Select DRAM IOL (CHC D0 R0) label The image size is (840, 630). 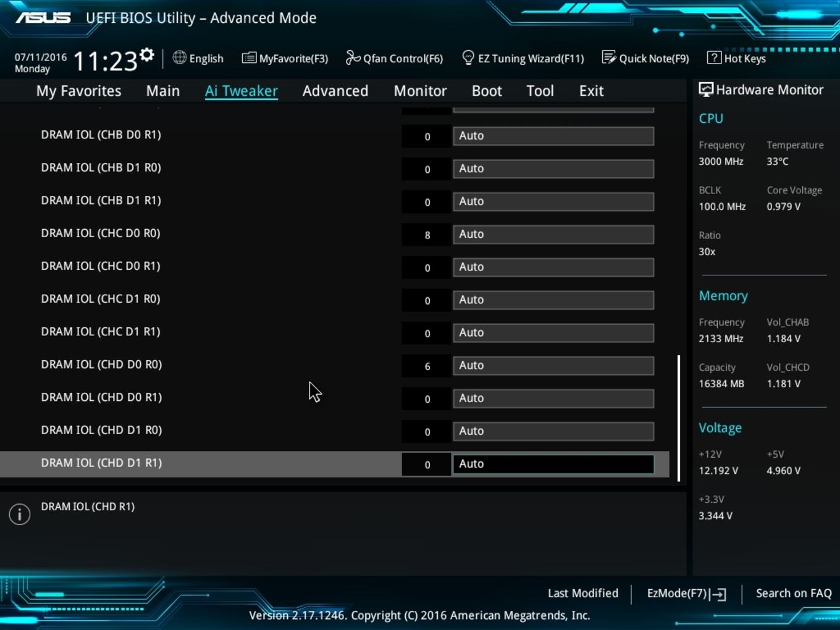point(101,233)
